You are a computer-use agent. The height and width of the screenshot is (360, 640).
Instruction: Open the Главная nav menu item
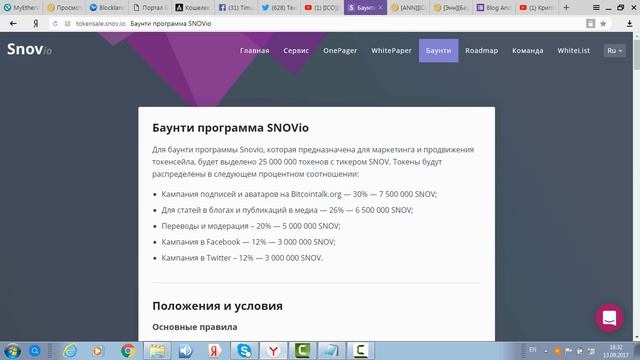254,51
